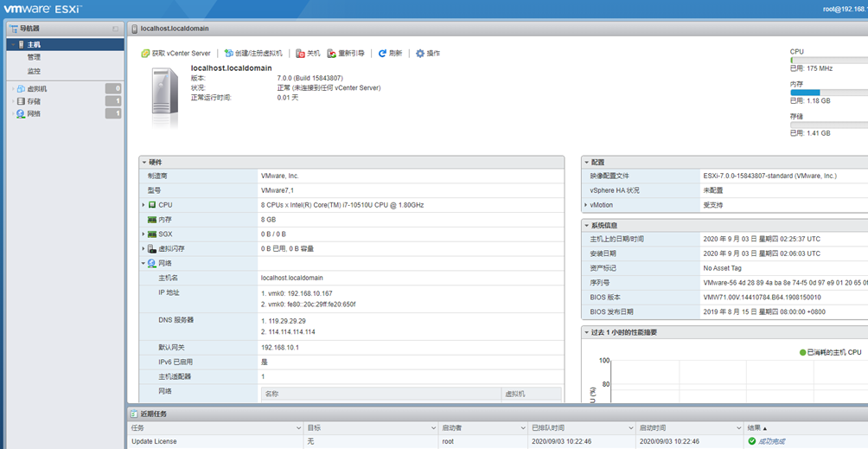Click the Memory (内存) icon in hardware
This screenshot has height=449, width=868.
click(x=151, y=220)
